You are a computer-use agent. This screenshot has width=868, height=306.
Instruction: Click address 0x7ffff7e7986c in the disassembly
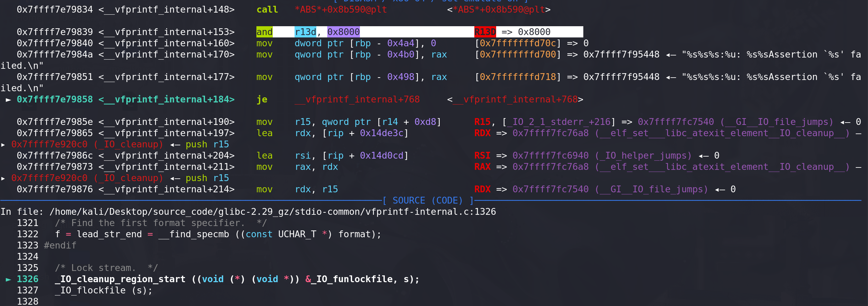click(x=55, y=156)
